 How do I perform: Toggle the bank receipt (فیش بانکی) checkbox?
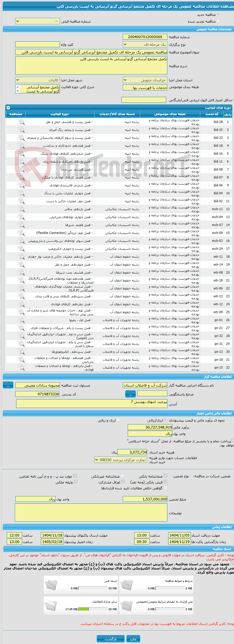point(165,482)
